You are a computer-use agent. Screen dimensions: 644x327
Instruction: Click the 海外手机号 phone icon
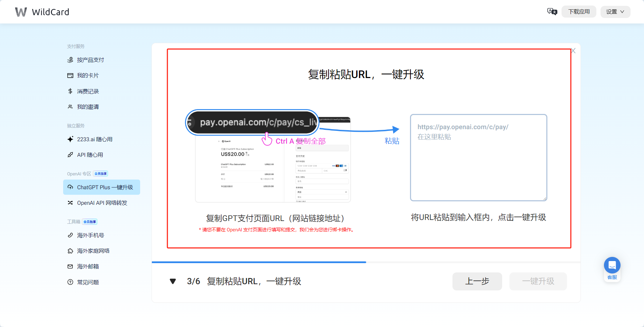coord(70,235)
